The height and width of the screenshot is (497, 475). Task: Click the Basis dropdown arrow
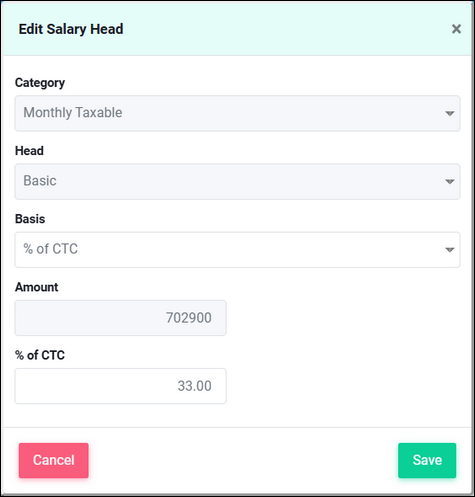[x=450, y=250]
